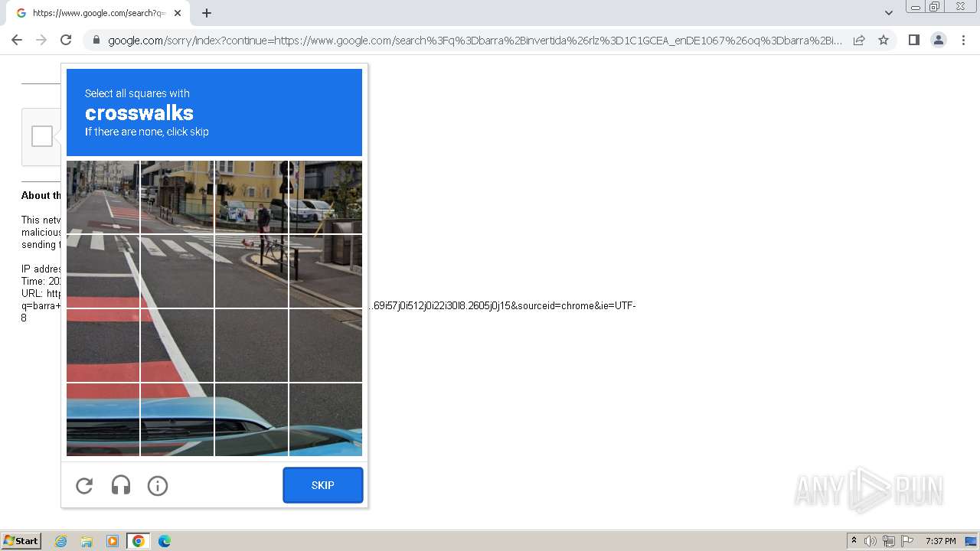Minimize the Chrome window

(916, 6)
